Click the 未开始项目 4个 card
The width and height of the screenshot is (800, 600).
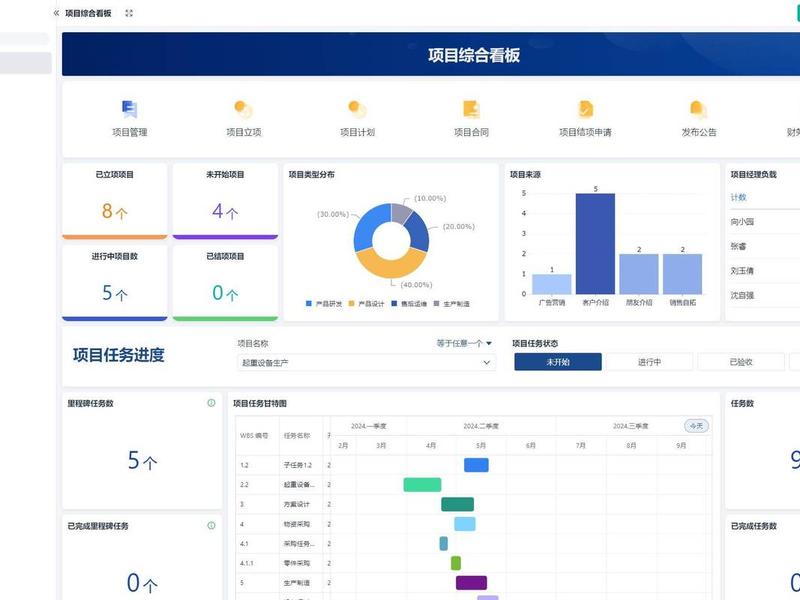click(x=225, y=201)
